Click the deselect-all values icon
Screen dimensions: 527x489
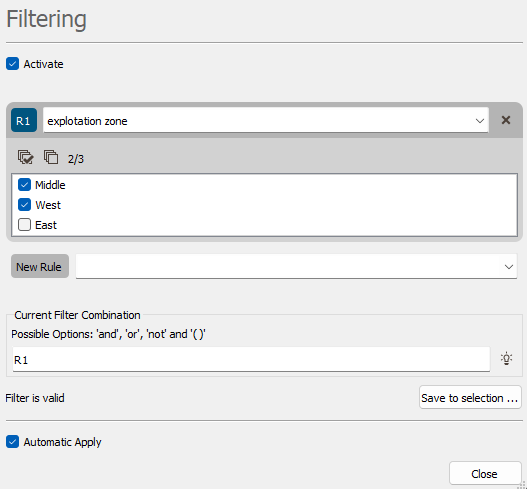pyautogui.click(x=51, y=157)
